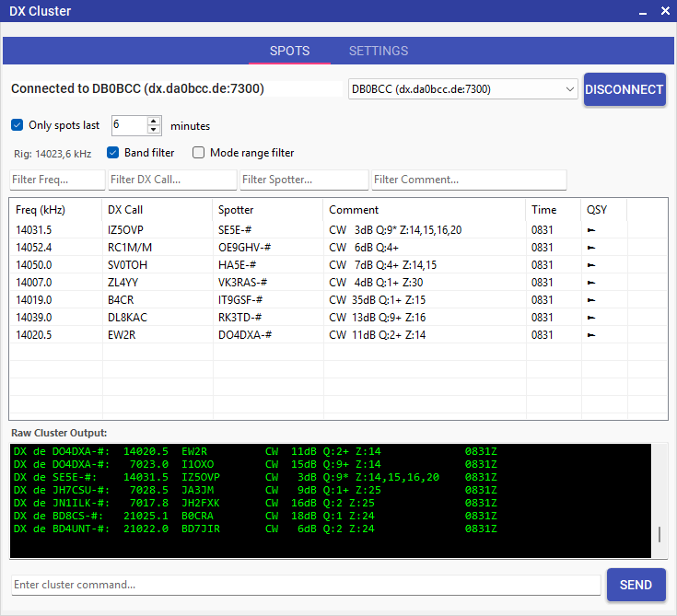
Task: Click comment CW 35dB Q:1+ Z:15
Action: [378, 300]
